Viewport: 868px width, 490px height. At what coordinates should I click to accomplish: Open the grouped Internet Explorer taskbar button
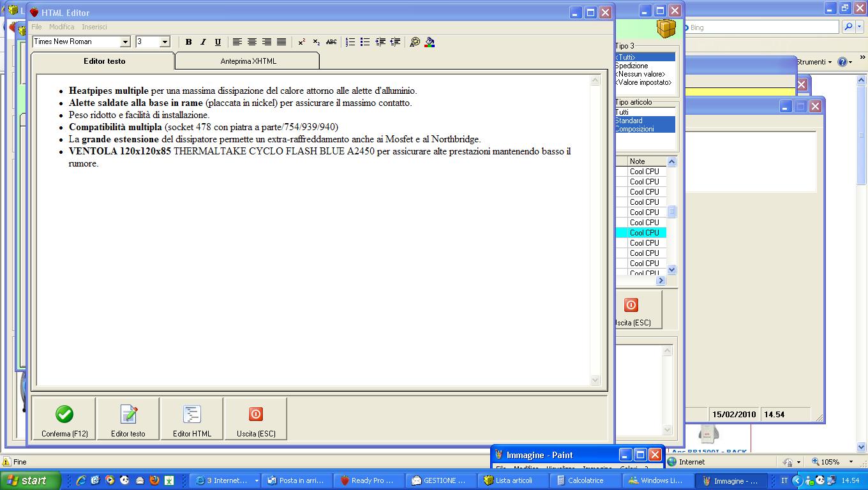coord(226,480)
